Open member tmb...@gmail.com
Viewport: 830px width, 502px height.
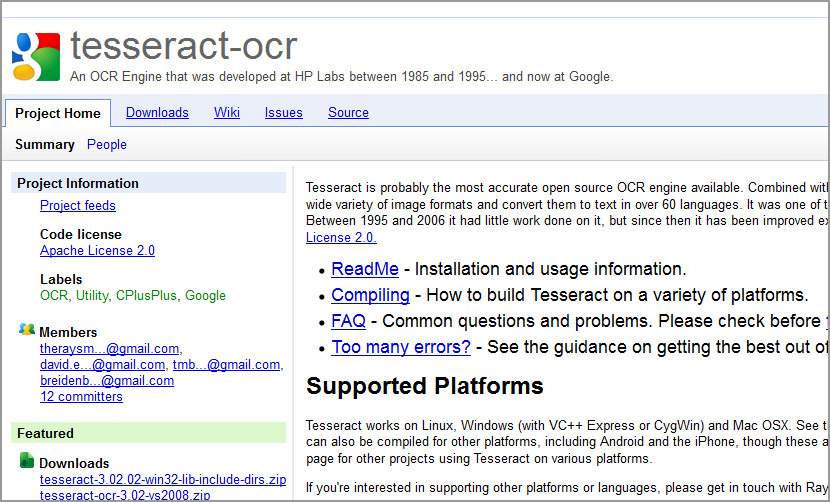[227, 365]
